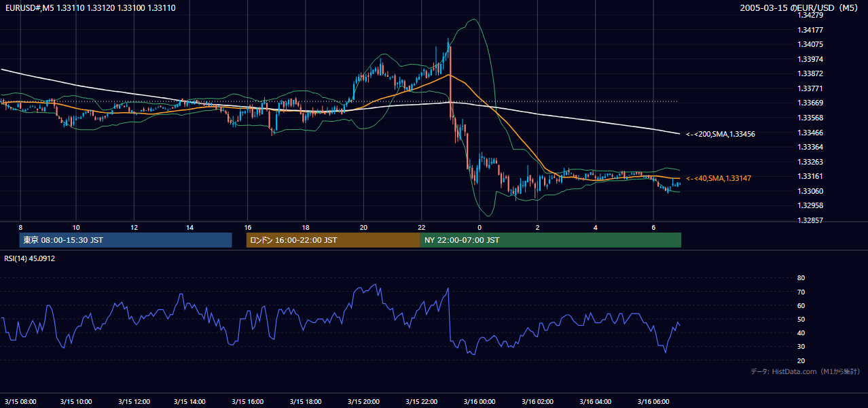Click the 3/16 02:00 time axis label
868x408 pixels.
538,401
